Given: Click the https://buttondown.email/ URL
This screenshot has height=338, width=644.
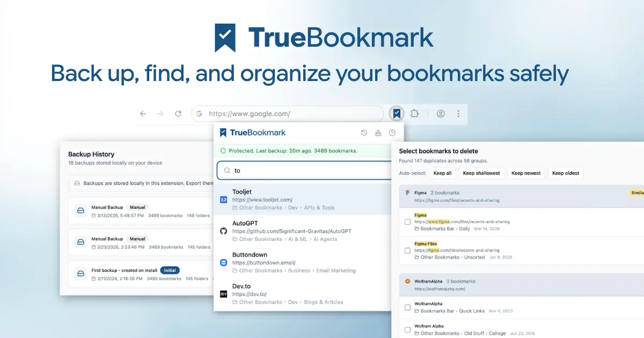Looking at the screenshot, I should 264,263.
